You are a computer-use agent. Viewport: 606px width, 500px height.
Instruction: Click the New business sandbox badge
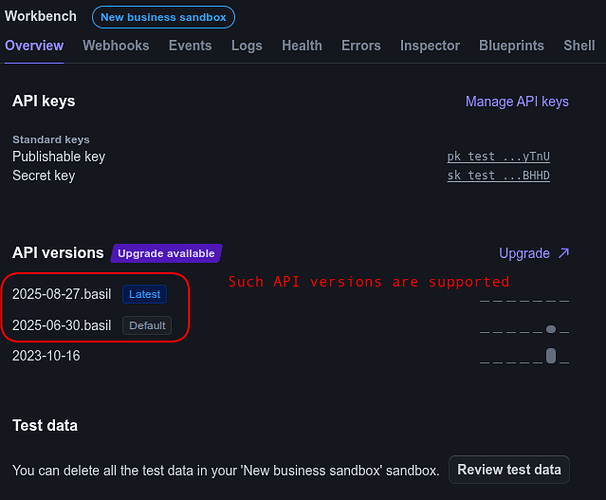[164, 17]
